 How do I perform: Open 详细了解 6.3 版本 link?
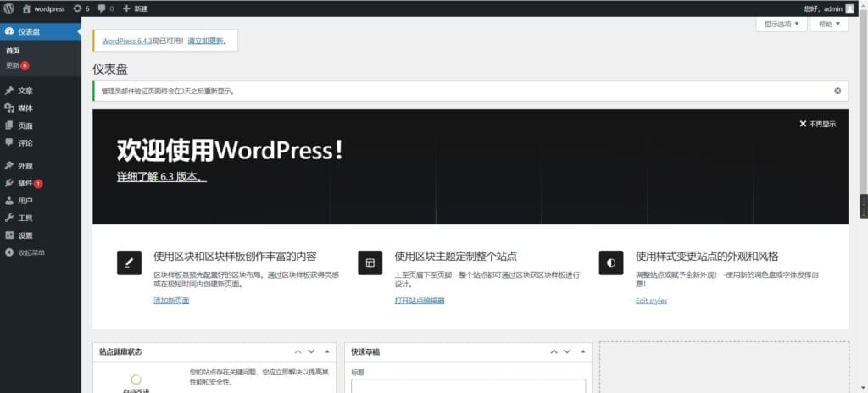click(162, 178)
